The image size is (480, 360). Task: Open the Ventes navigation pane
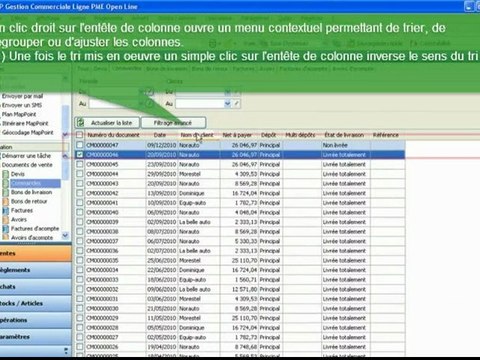coord(35,253)
